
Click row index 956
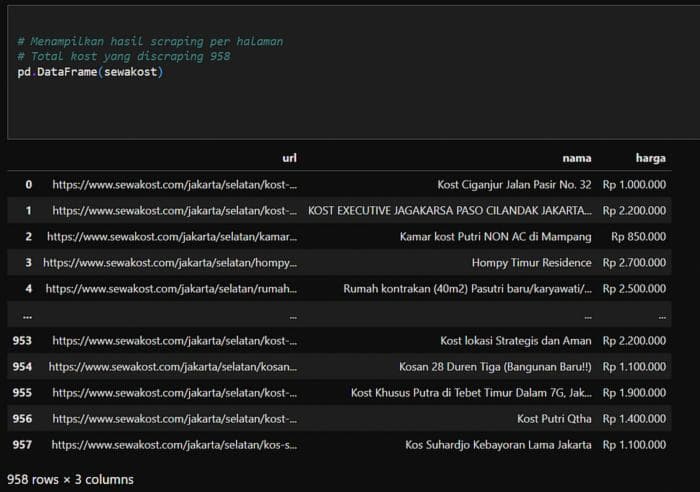(x=22, y=419)
